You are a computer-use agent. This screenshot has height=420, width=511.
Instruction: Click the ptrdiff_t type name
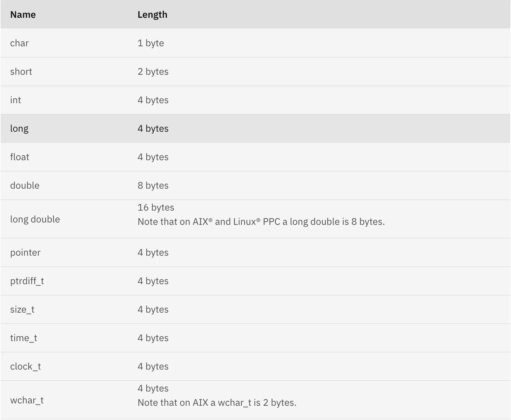click(x=27, y=281)
